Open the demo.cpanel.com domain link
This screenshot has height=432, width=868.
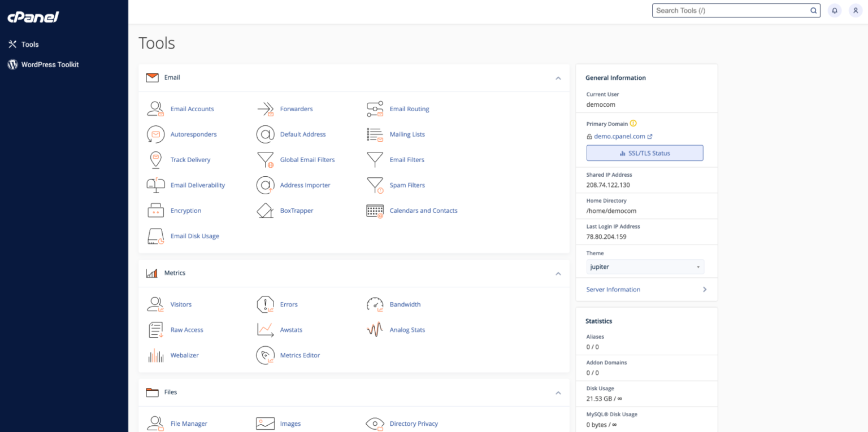tap(619, 136)
